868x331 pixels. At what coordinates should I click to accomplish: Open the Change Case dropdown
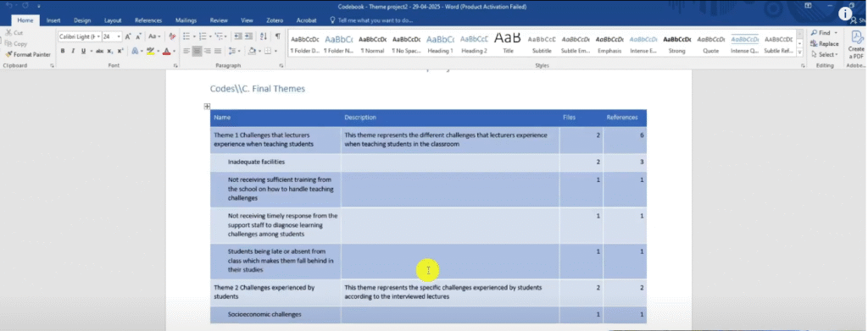point(154,36)
